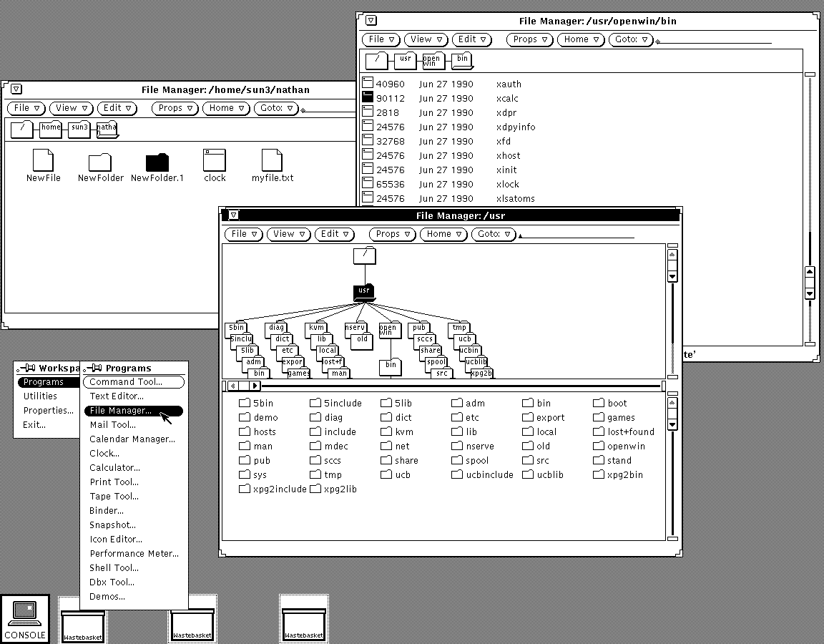Toggle the pushpin on Programs menu

[x=94, y=368]
